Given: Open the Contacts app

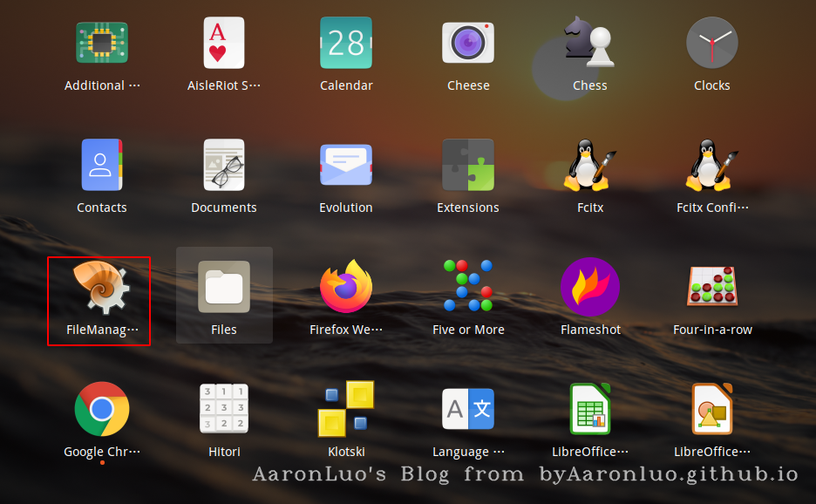Looking at the screenshot, I should 102,165.
